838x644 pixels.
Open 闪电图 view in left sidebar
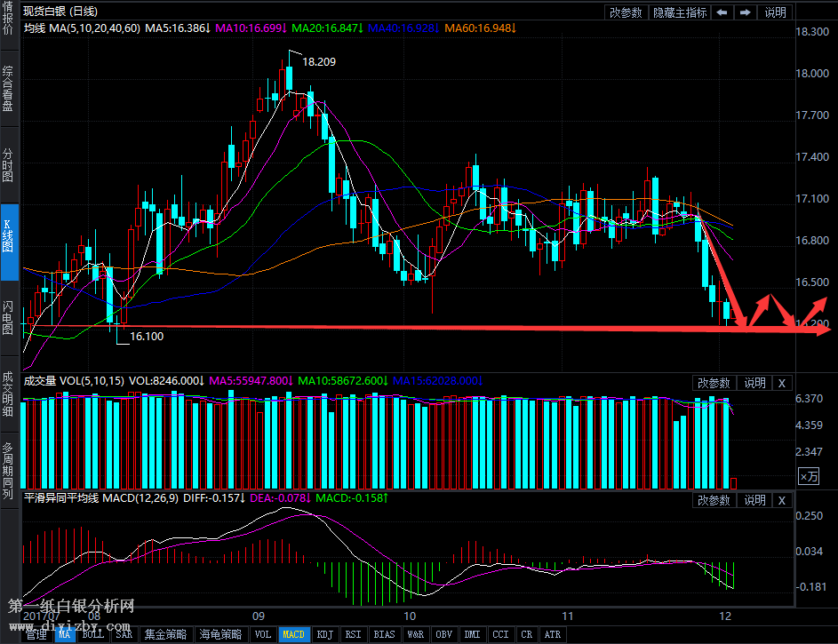8,316
